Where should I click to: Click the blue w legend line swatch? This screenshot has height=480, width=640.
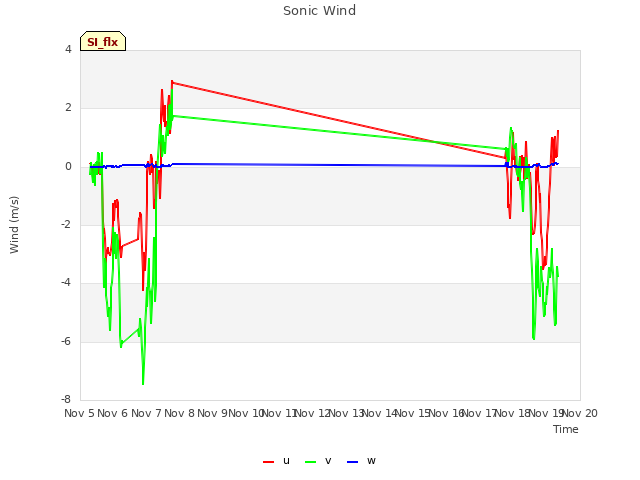[x=352, y=462]
